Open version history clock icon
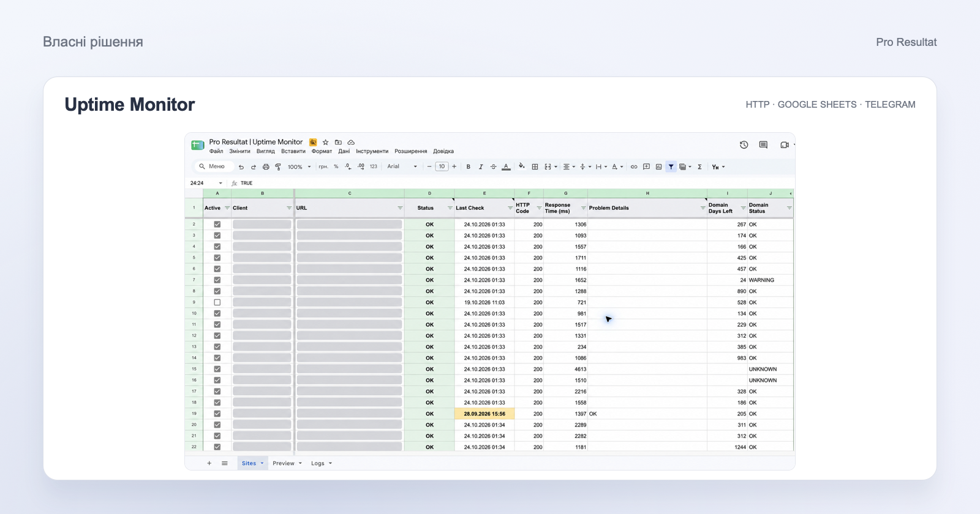Screen dimensions: 980x514 coord(744,145)
